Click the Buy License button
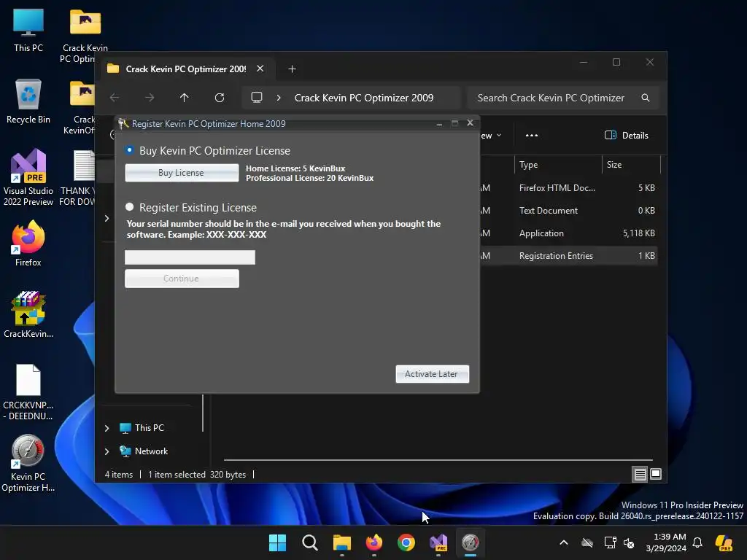747x560 pixels. pos(182,172)
